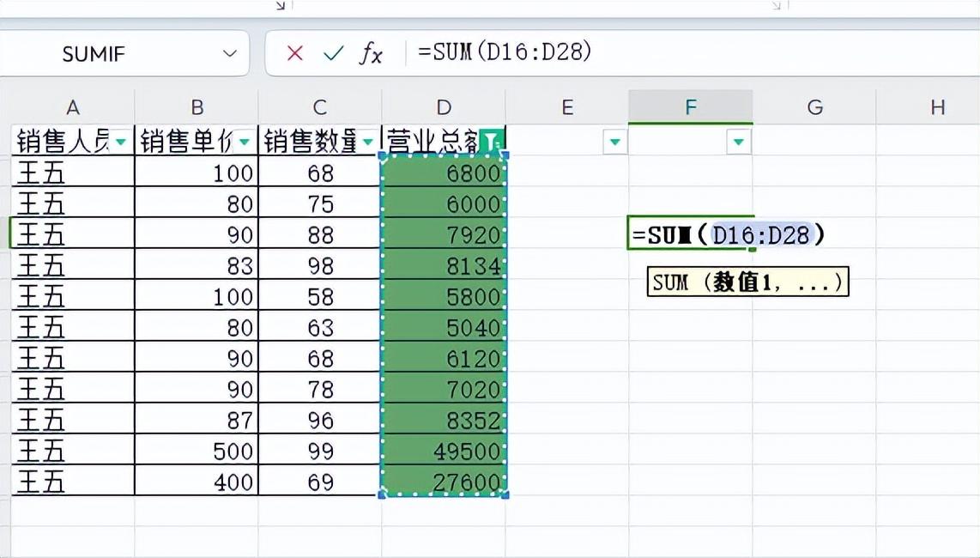Select quantity cell showing 88
The image size is (980, 558).
[x=320, y=234]
